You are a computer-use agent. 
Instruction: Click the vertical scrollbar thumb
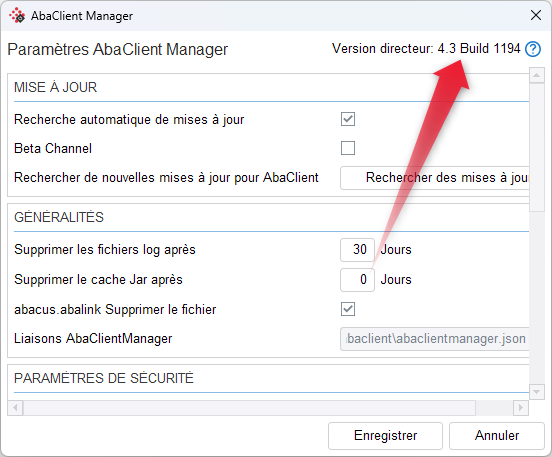[x=537, y=147]
